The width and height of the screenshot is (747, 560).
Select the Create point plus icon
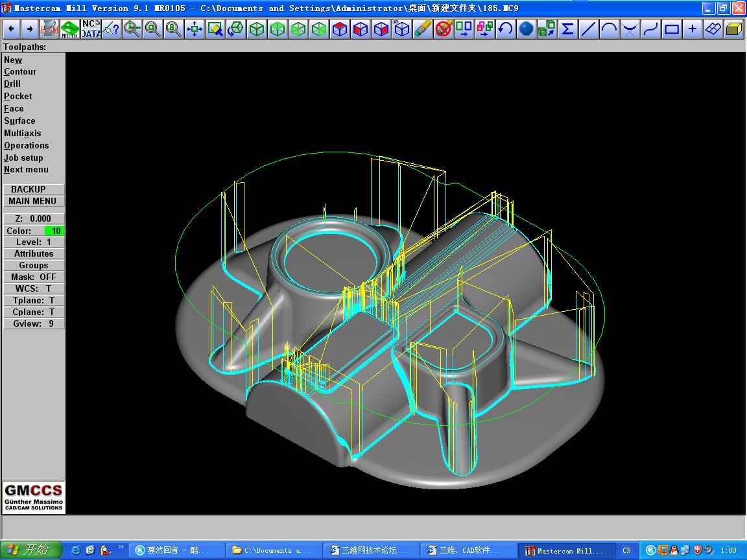(x=693, y=30)
